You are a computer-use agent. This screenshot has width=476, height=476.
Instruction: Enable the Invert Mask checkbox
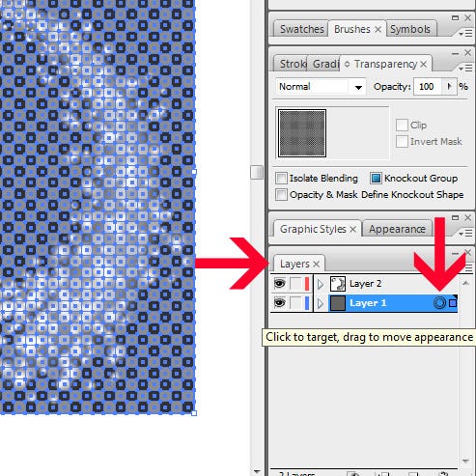pyautogui.click(x=402, y=141)
